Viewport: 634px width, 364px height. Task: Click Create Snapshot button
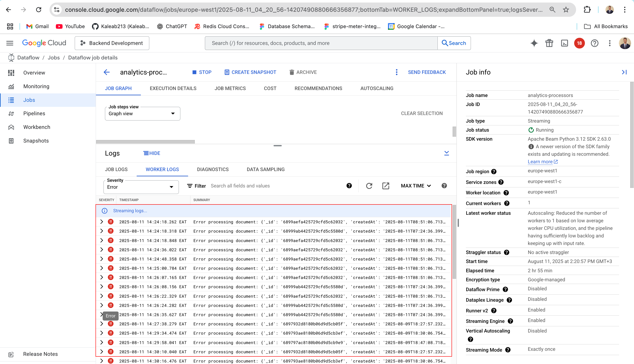pos(250,72)
